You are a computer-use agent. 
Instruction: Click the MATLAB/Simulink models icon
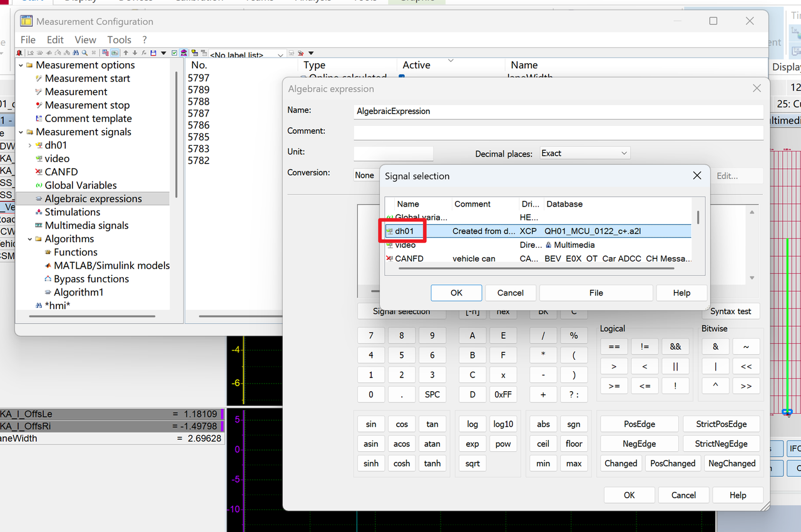click(x=48, y=265)
